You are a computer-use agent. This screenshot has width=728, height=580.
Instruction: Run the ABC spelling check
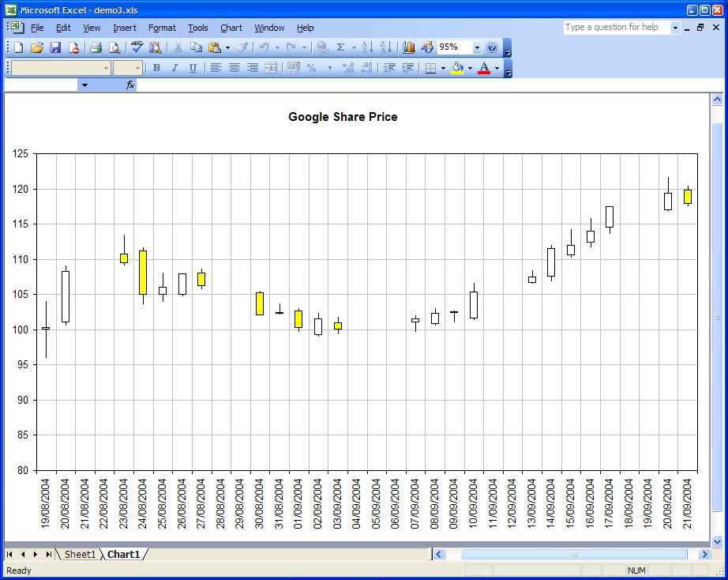coord(137,47)
